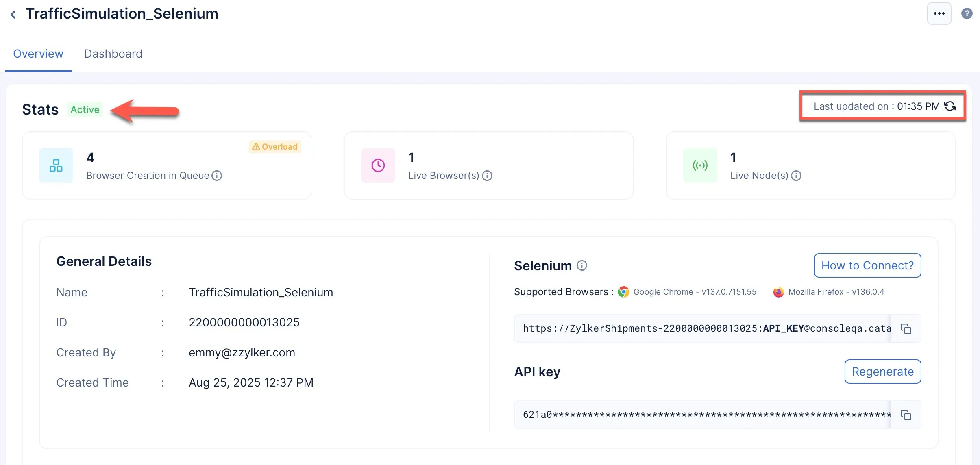Switch to the Dashboard tab

tap(113, 54)
